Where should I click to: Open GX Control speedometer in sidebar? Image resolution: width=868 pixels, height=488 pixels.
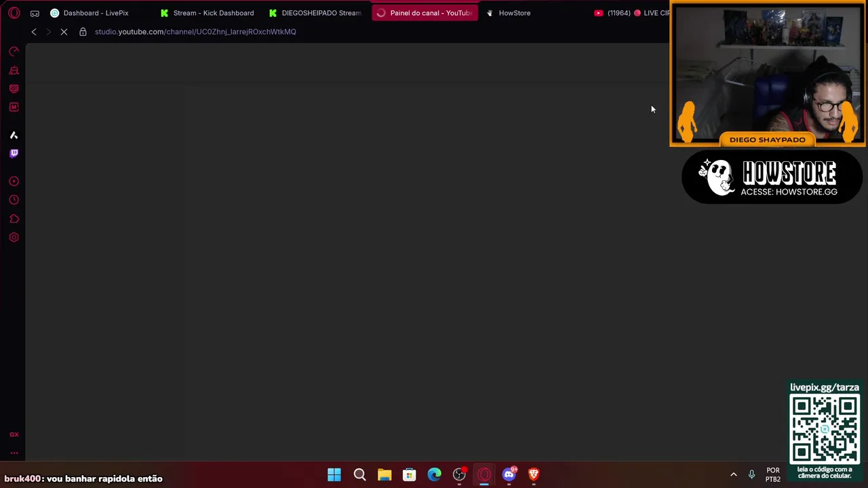(x=14, y=52)
